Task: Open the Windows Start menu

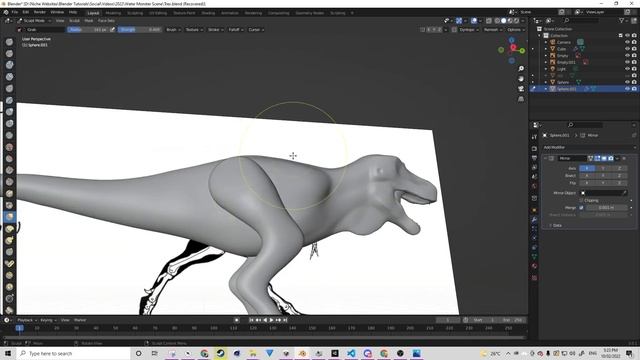Action: [x=8, y=353]
